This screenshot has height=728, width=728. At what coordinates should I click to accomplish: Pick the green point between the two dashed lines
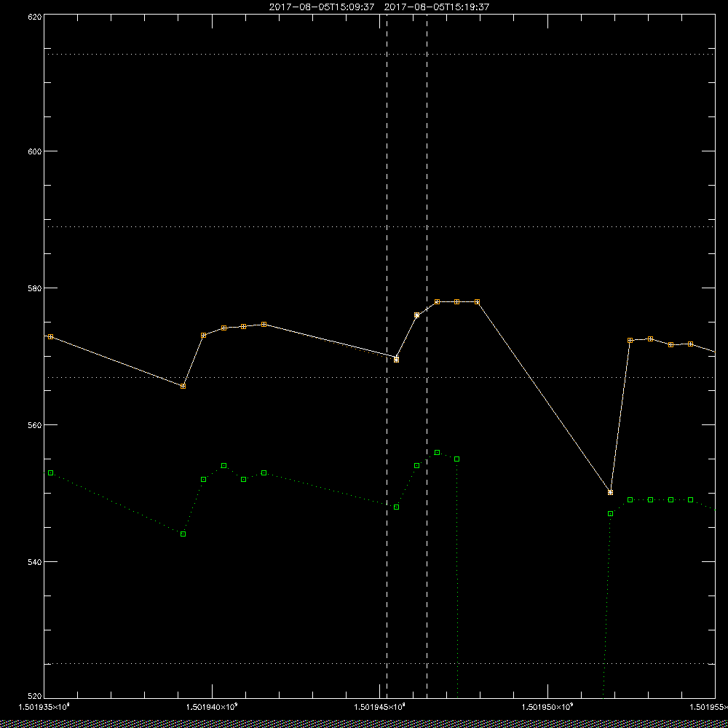417,465
